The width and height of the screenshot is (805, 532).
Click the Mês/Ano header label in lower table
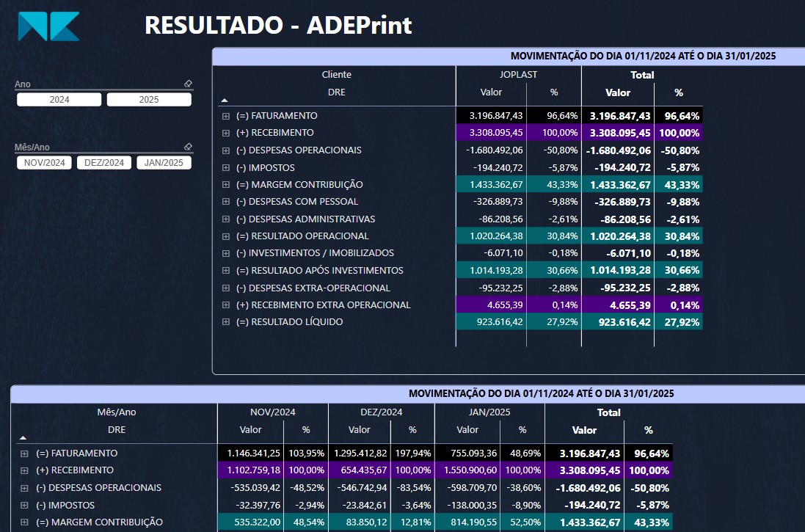117,412
